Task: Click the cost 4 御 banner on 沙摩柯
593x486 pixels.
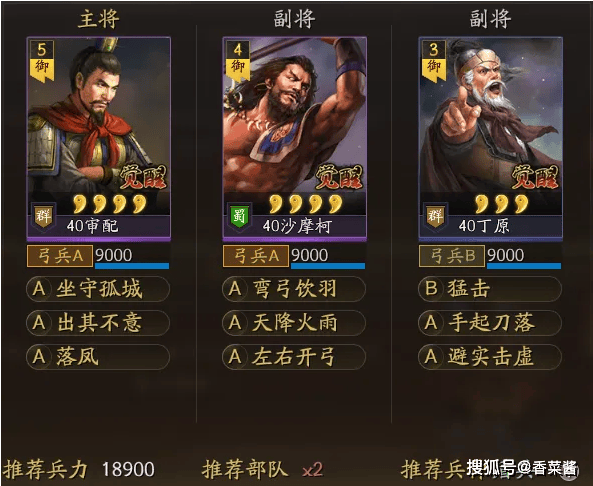Action: pos(238,61)
